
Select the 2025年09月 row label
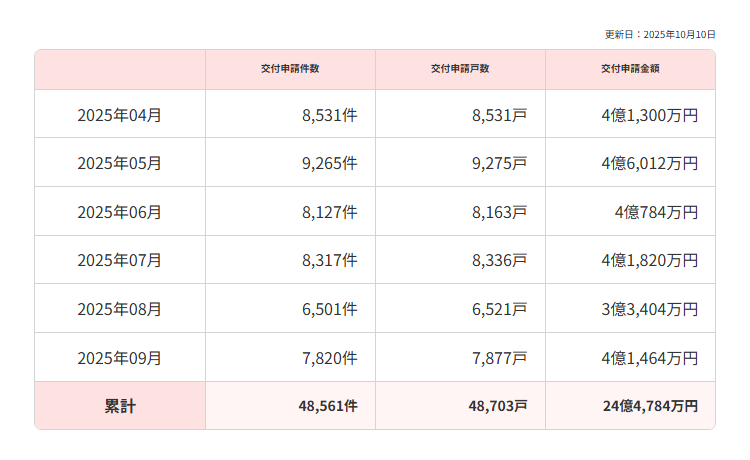click(x=120, y=357)
